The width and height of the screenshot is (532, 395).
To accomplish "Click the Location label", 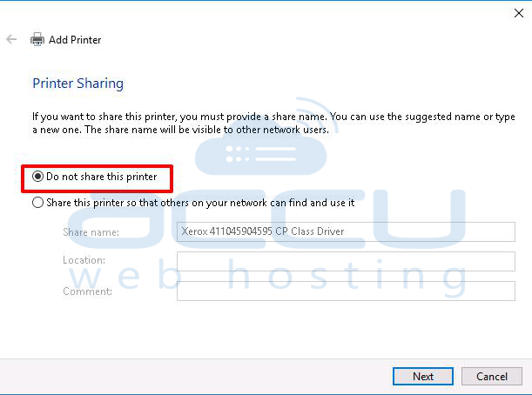I will (x=84, y=260).
